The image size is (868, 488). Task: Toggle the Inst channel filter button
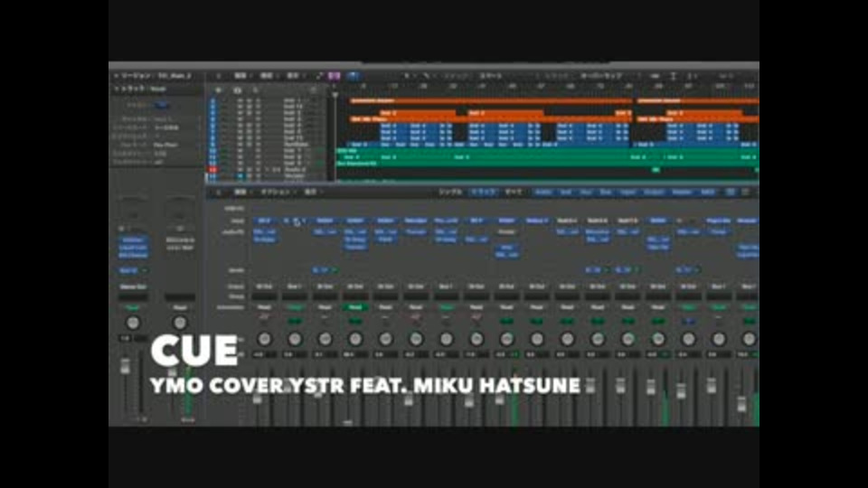click(566, 192)
